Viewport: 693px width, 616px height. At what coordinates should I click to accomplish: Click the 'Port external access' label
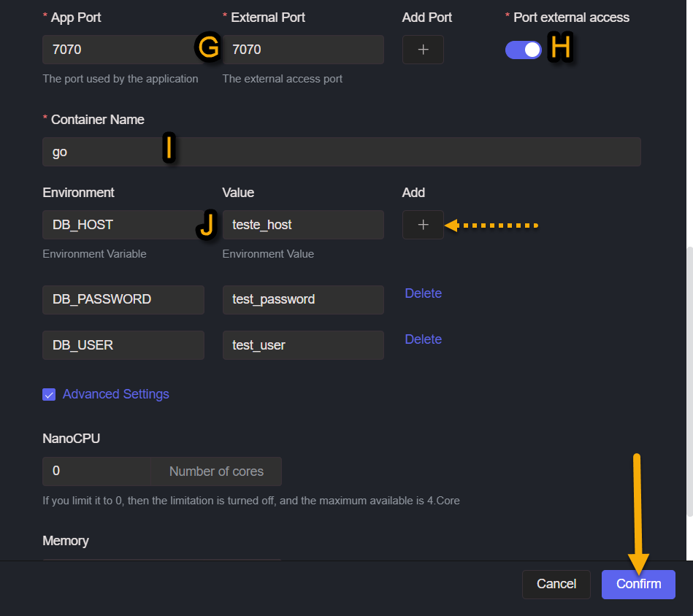[x=571, y=18]
